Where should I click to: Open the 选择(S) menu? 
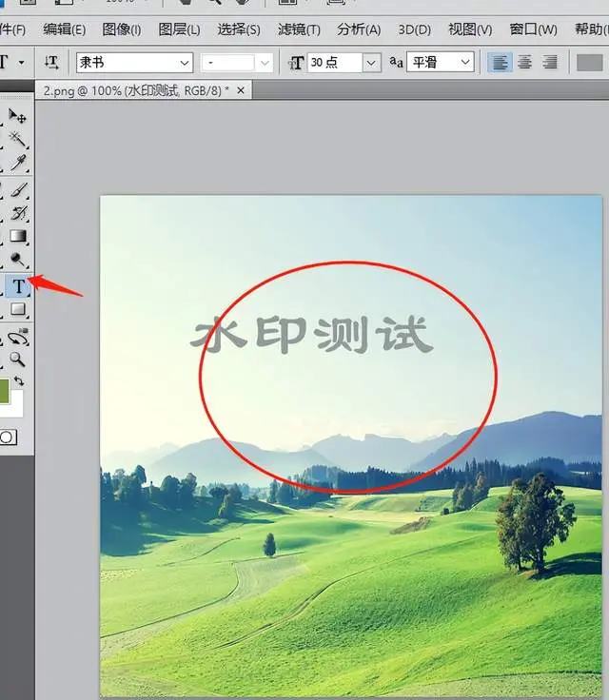(239, 29)
